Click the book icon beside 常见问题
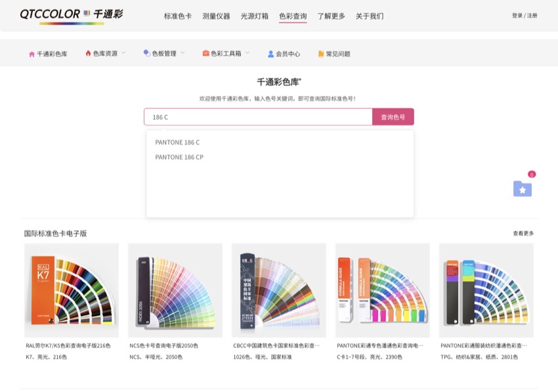This screenshot has height=392, width=558. point(321,54)
